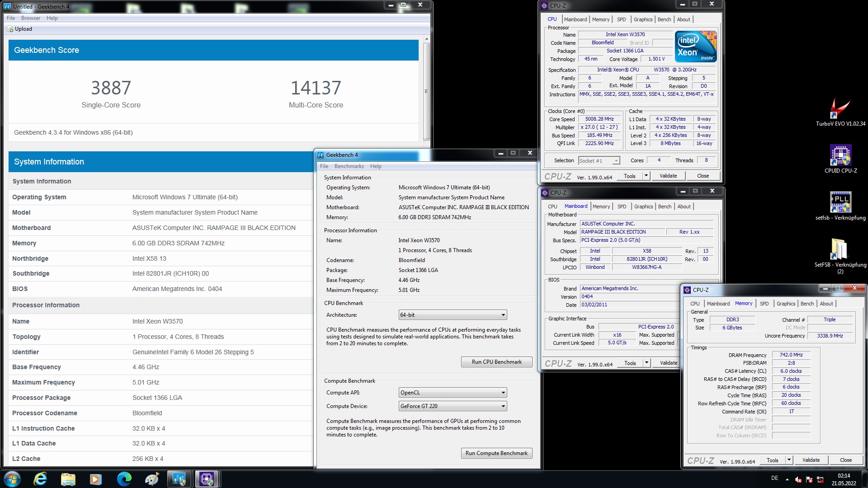
Task: Click the Upload button in Geekbench results
Action: click(19, 29)
